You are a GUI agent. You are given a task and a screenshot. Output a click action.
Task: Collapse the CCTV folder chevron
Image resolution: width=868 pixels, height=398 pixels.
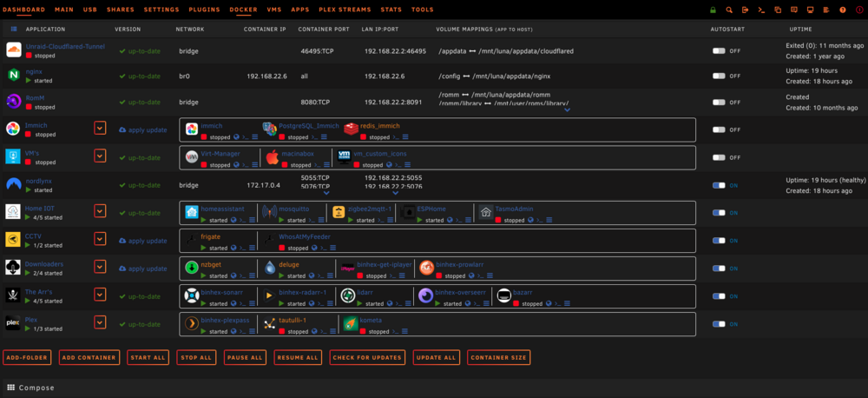[100, 239]
